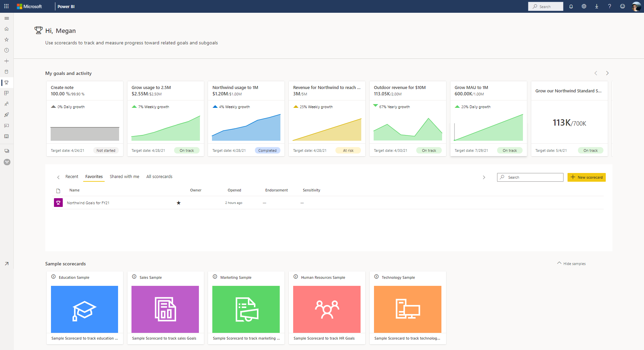Open Apps grid icon in sidebar
Viewport: 644px width, 350px height.
coord(7,93)
